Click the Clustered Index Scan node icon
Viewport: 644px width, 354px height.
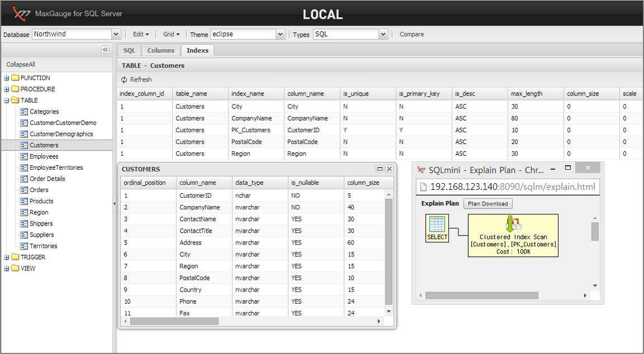click(513, 224)
